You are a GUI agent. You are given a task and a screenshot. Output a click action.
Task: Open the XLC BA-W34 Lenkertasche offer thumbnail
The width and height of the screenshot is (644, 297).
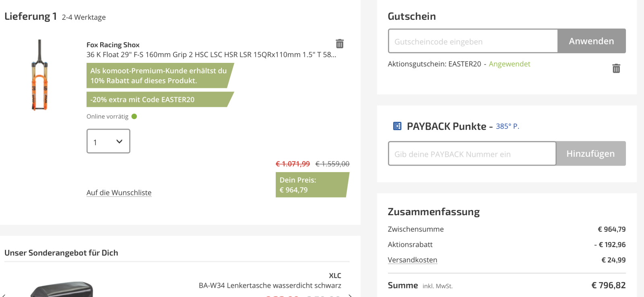coord(62,289)
